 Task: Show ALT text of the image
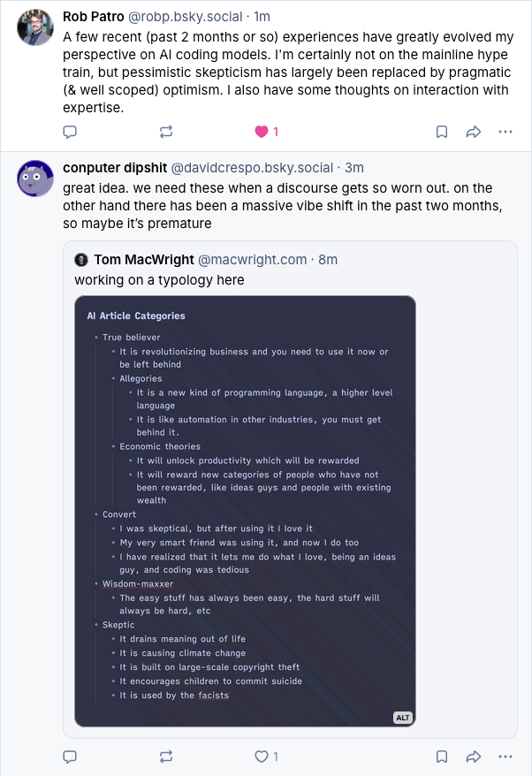point(403,717)
